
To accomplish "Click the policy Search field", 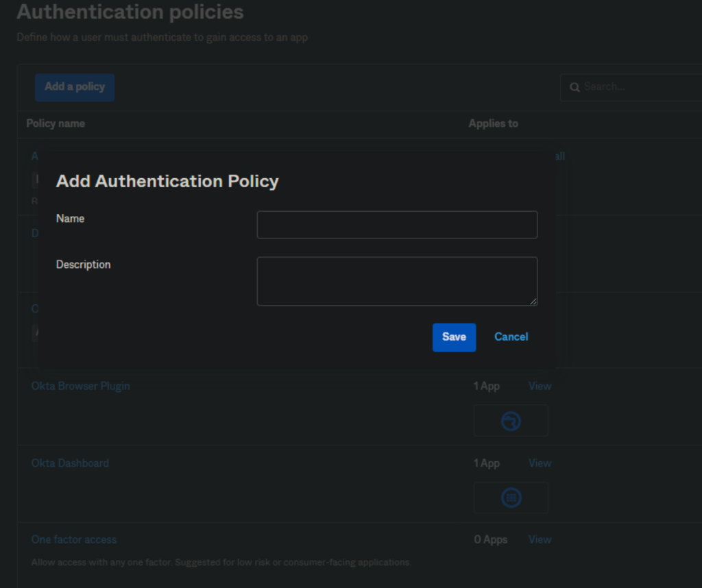I will click(x=638, y=87).
